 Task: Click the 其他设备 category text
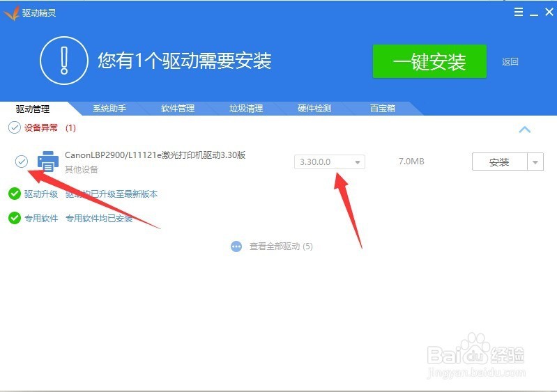[82, 170]
